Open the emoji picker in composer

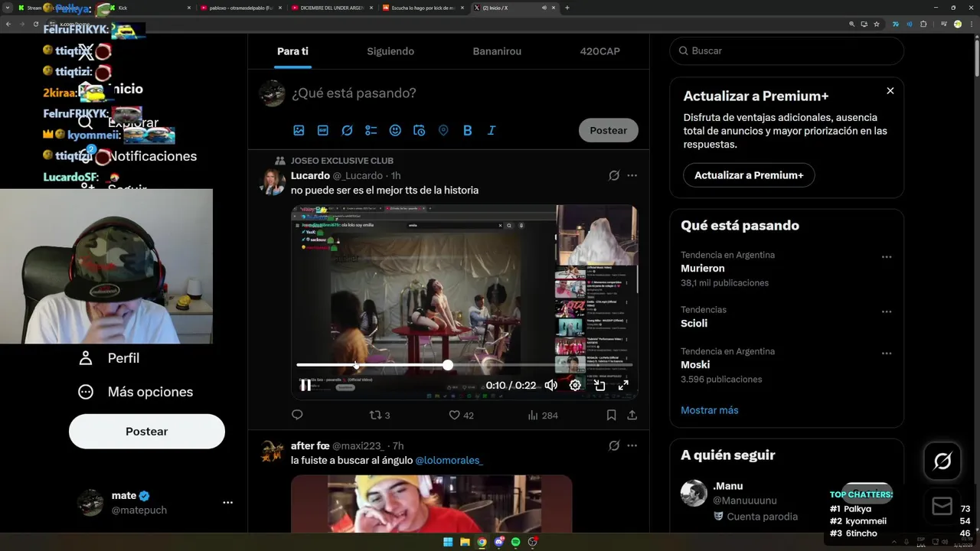coord(395,131)
